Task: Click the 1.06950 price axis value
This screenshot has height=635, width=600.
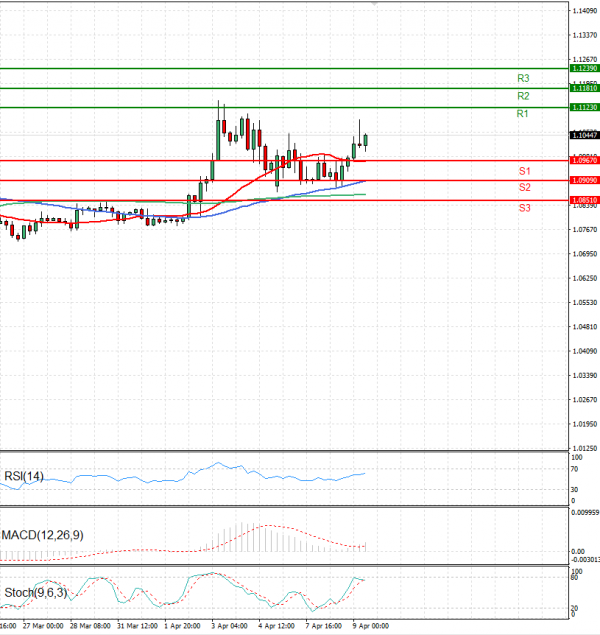Action: [585, 254]
